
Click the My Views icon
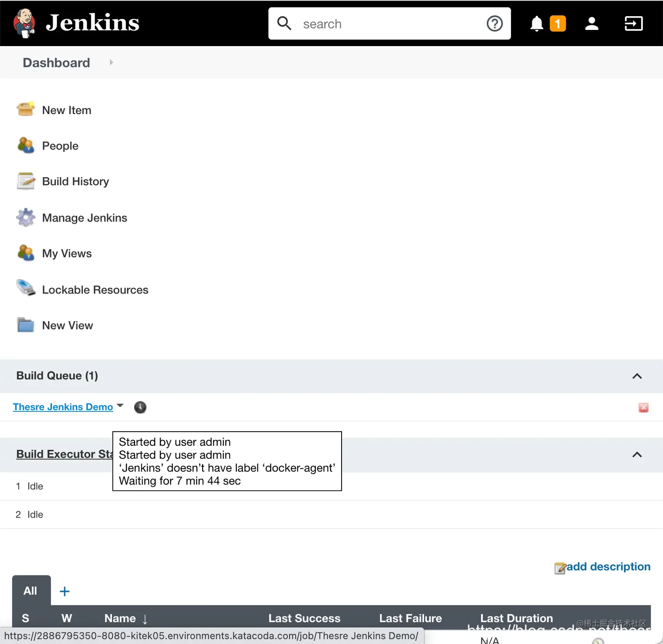coord(26,253)
